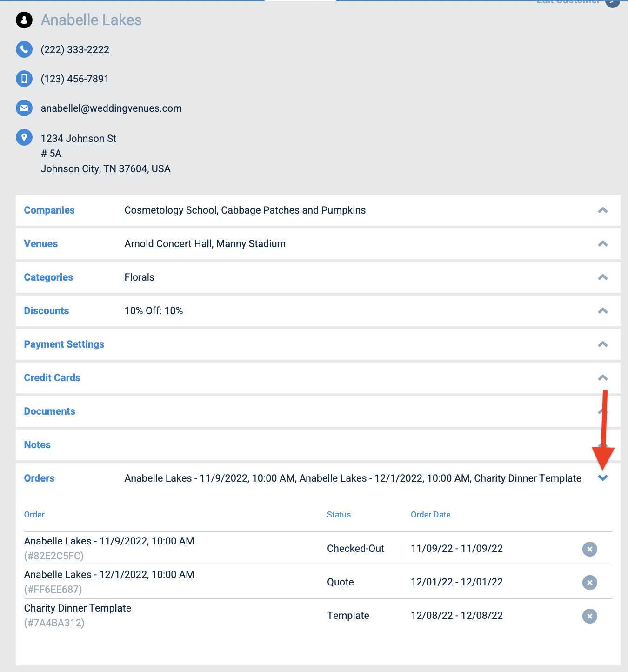This screenshot has width=628, height=672.
Task: Expand the Payment Settings section chevron
Action: [x=603, y=344]
